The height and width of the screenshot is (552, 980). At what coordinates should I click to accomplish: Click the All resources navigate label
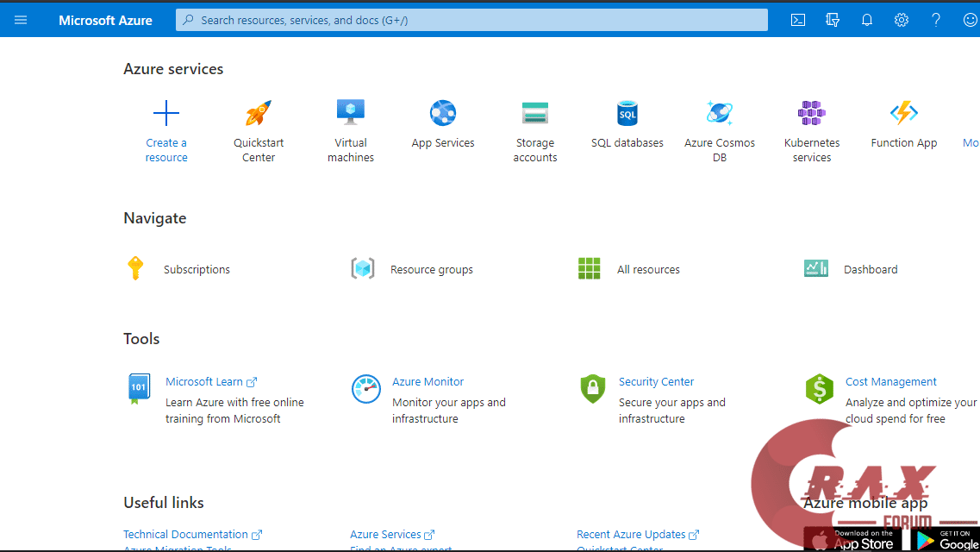[x=648, y=269]
